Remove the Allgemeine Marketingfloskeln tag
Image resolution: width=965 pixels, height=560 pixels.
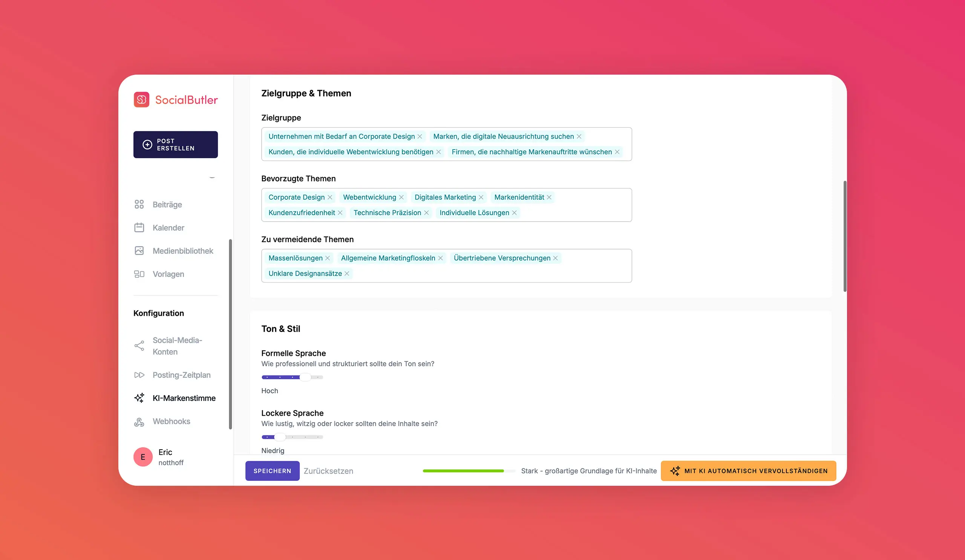pyautogui.click(x=440, y=259)
